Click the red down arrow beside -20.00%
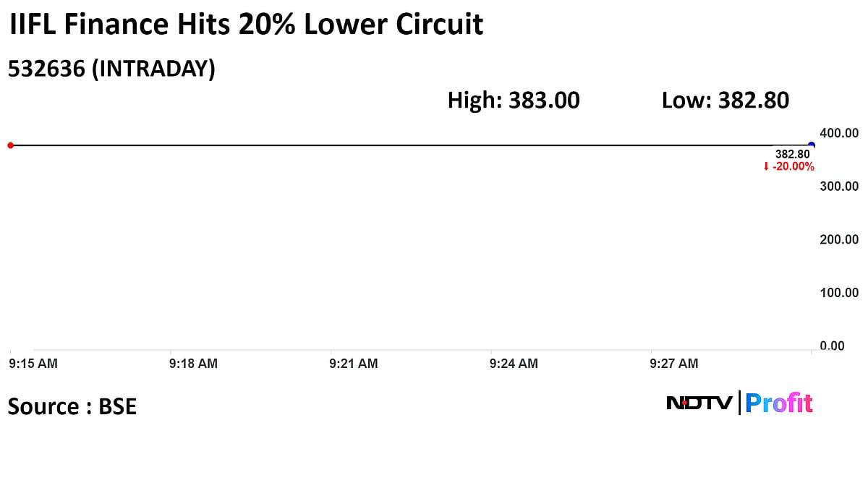This screenshot has width=868, height=488. point(766,167)
